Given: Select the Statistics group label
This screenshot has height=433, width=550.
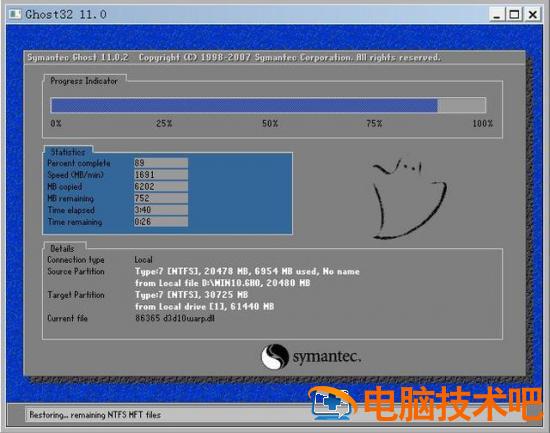Looking at the screenshot, I should pyautogui.click(x=68, y=152).
